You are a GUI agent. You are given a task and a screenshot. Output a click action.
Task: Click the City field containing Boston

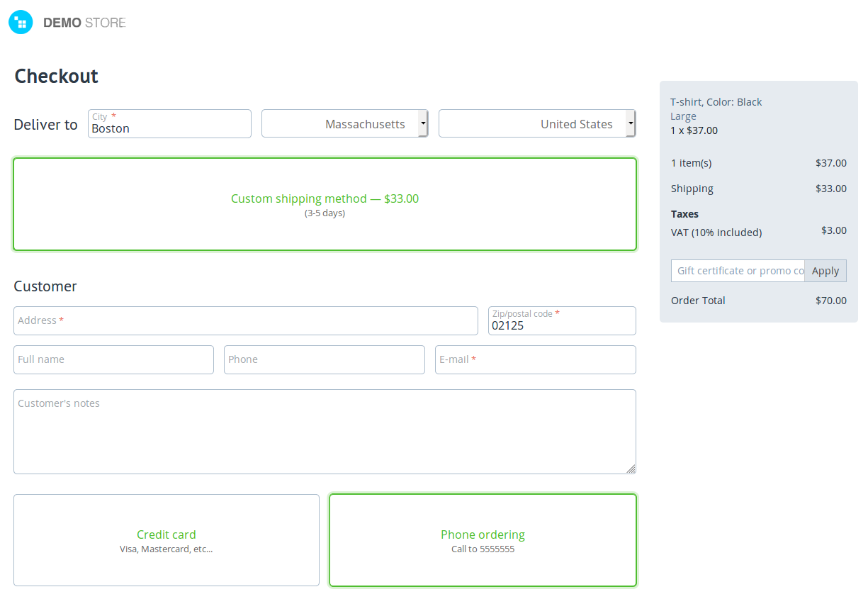point(169,123)
